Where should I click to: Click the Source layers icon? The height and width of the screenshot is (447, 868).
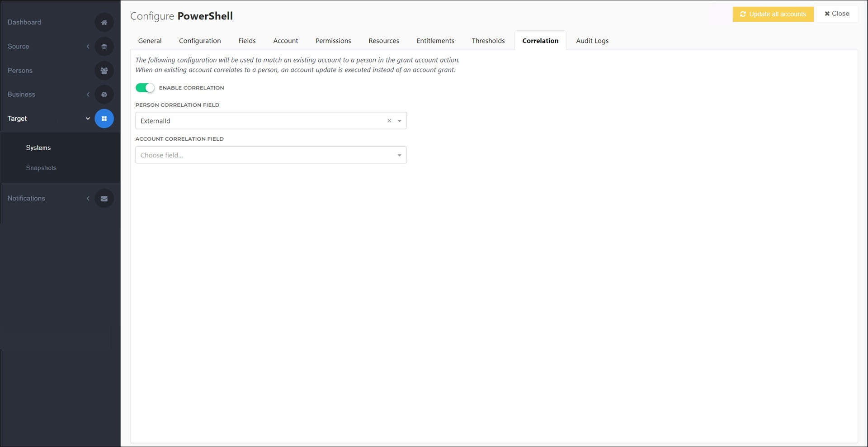(104, 46)
